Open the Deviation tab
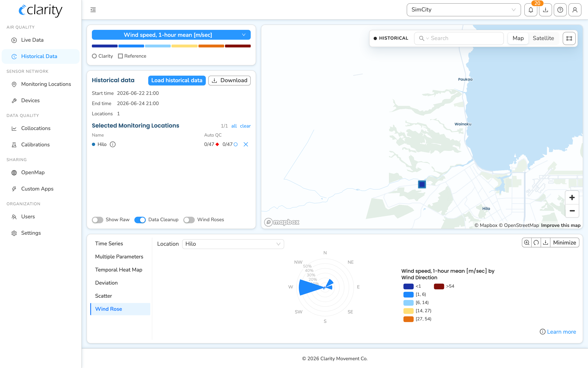588x368 pixels. (x=106, y=283)
